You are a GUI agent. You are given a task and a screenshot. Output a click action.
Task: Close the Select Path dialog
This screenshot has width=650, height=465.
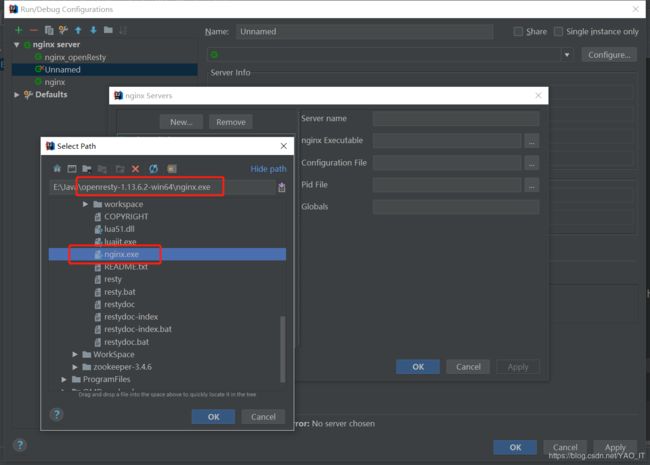(284, 146)
